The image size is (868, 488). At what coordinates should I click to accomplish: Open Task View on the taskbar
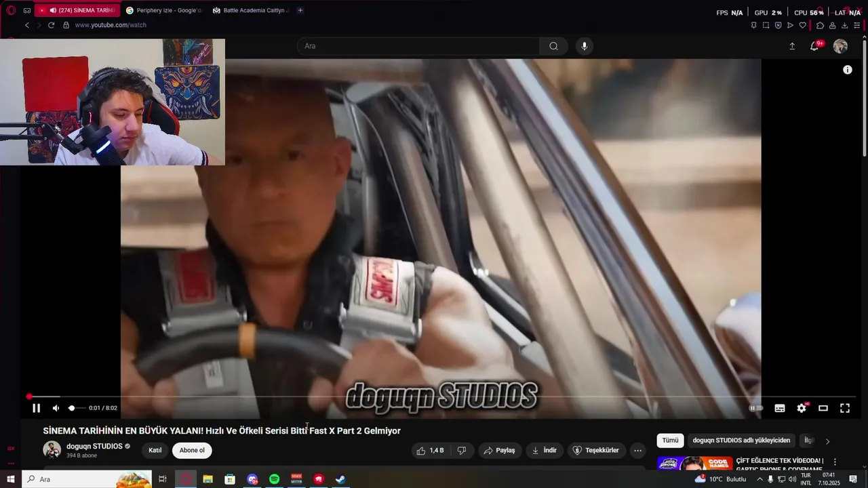click(162, 479)
